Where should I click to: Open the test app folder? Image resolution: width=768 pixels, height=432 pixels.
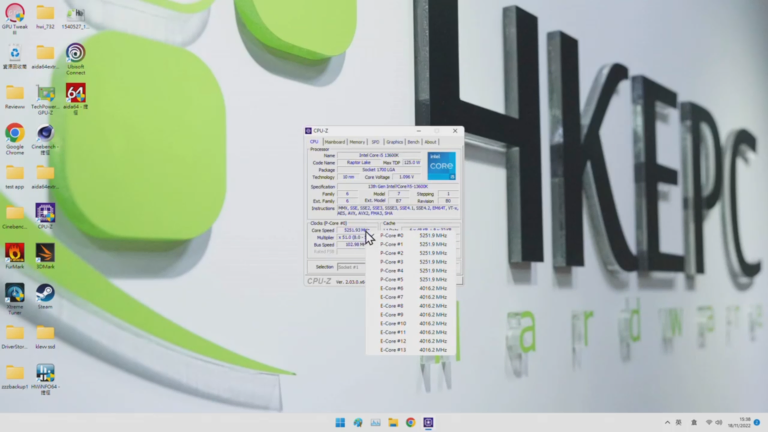[15, 177]
